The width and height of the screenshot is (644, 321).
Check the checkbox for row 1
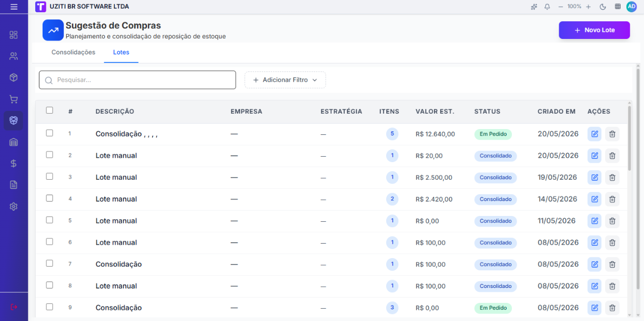50,133
